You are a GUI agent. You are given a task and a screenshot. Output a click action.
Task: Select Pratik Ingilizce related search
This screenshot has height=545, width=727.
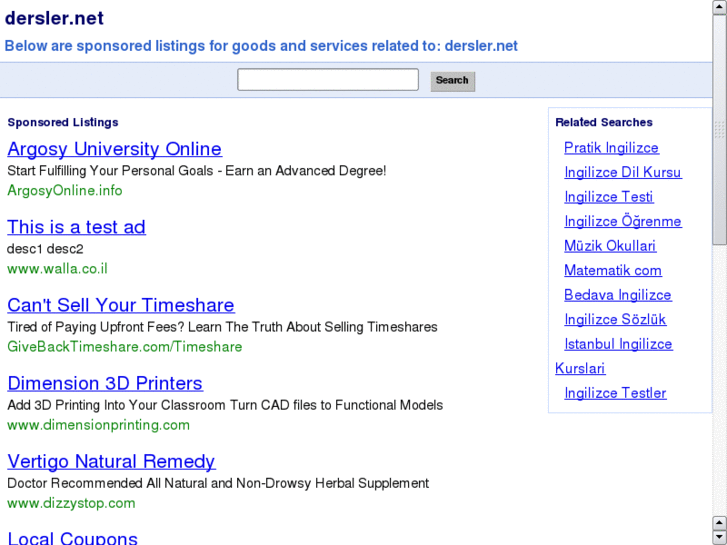point(612,148)
